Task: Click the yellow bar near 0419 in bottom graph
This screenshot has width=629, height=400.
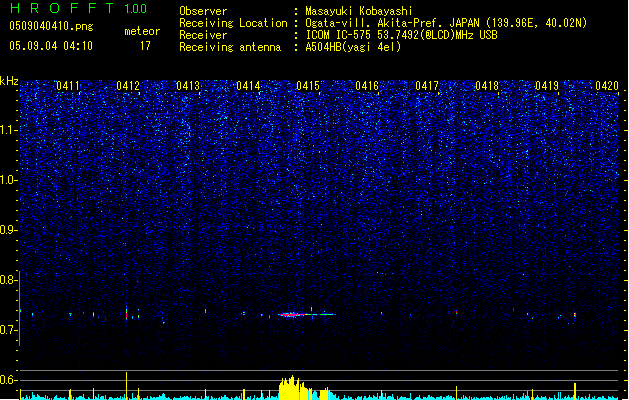Action: tap(574, 391)
